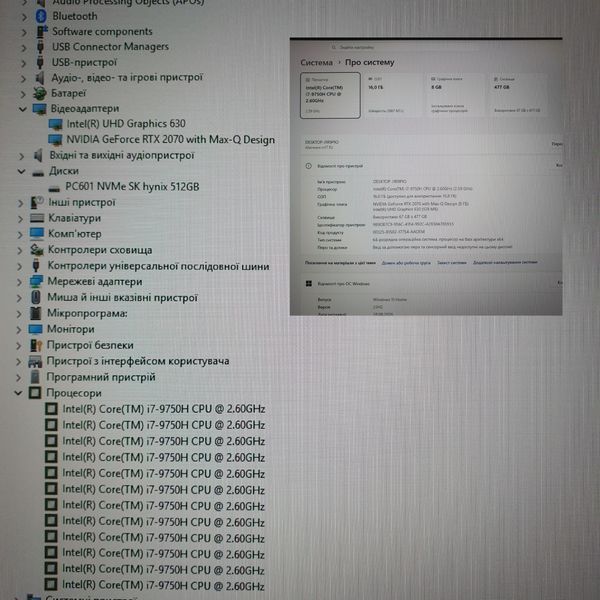The width and height of the screenshot is (600, 600).
Task: Click the Settings search field at top
Action: tap(406, 47)
